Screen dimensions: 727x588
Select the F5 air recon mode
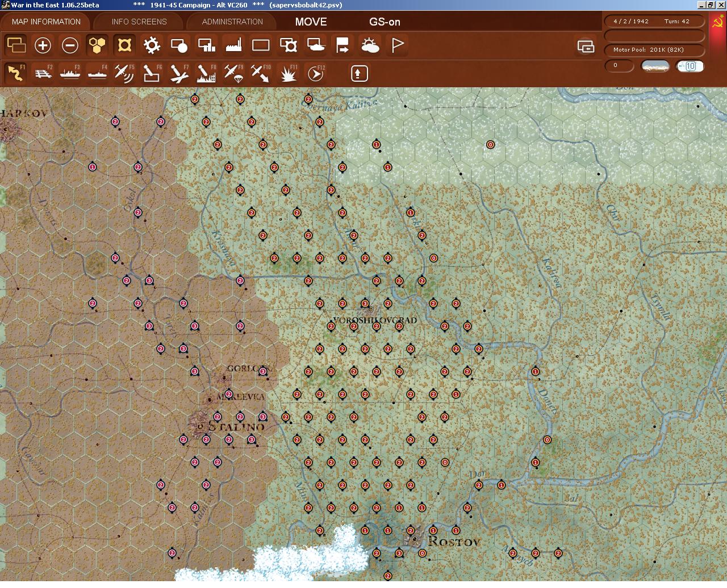124,73
